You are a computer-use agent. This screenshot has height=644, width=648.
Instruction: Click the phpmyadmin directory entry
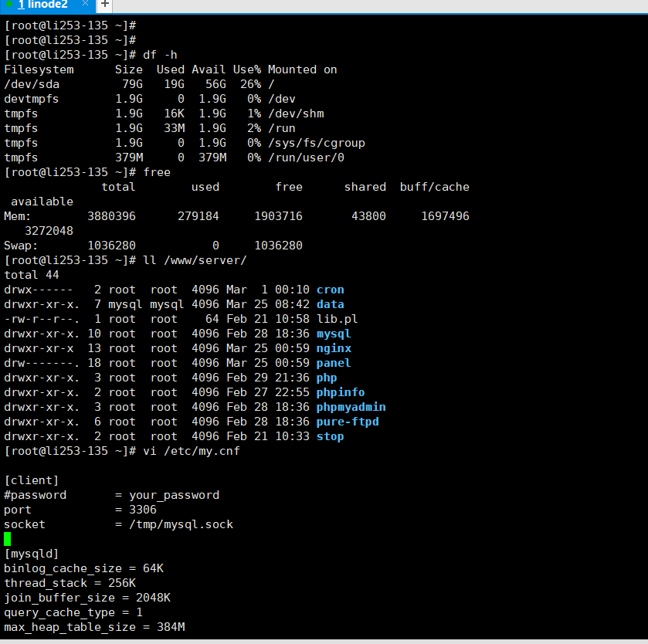click(351, 407)
